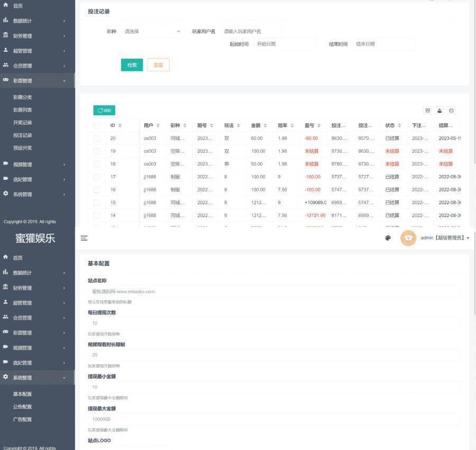Click the 系统管理 gear icon in the 投注记录 page sidebar
The height and width of the screenshot is (450, 476).
tap(5, 194)
